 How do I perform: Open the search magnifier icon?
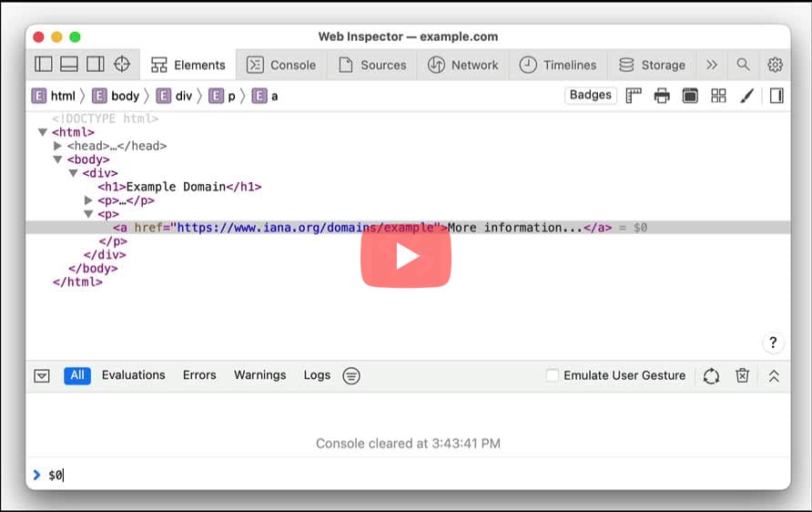click(x=743, y=65)
